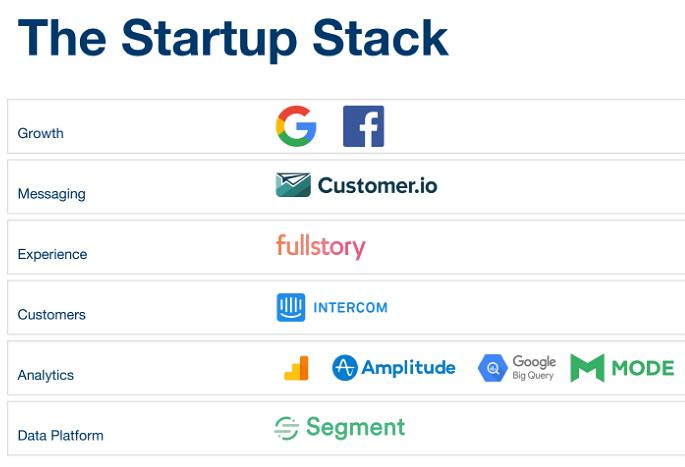Select the Analytics row label
Viewport: 685px width, 467px height.
(x=45, y=375)
